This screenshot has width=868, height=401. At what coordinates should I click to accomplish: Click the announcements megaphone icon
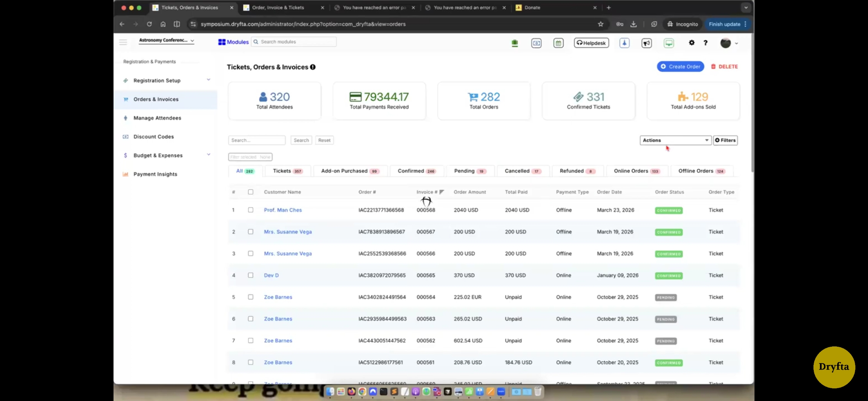(x=646, y=43)
